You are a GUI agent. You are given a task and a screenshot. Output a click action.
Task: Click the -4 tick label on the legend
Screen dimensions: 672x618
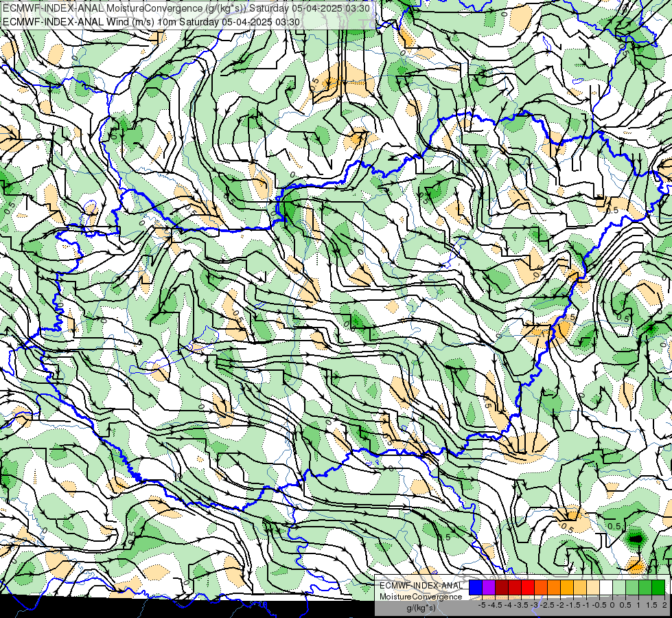tap(508, 605)
